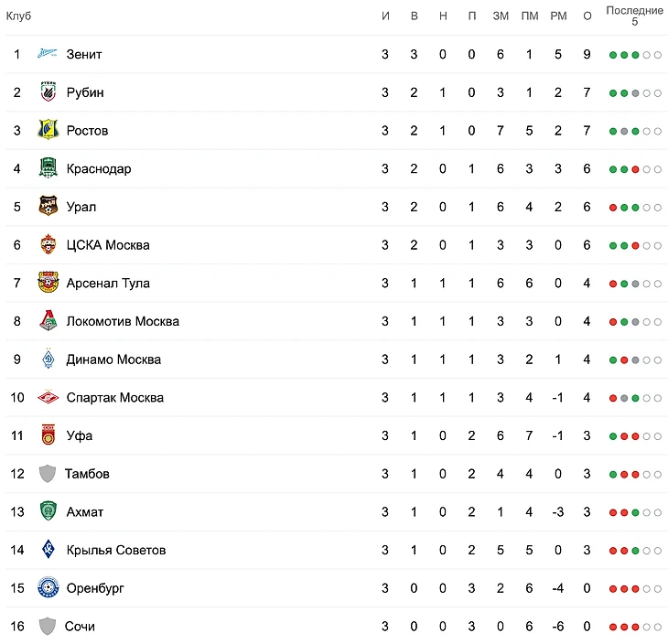668x644 pixels.
Task: Click the Ural club crest
Action: coord(48,207)
